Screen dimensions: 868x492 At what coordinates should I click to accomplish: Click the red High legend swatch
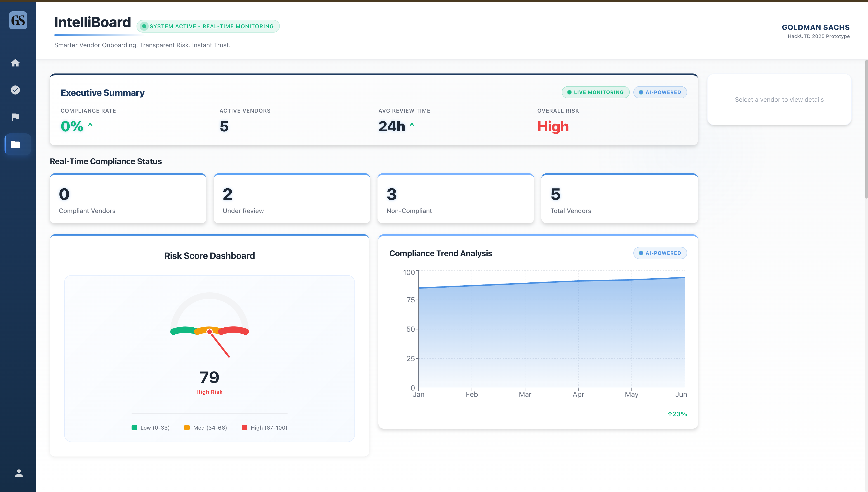click(244, 428)
